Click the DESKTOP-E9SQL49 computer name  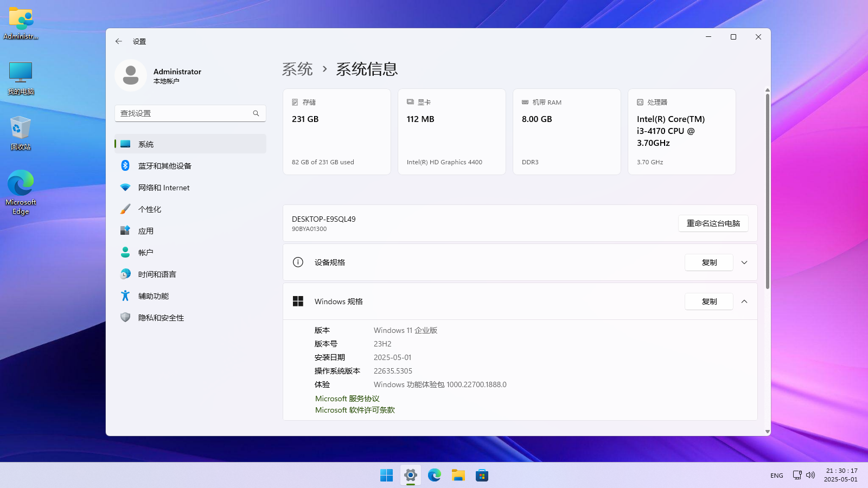pos(324,219)
